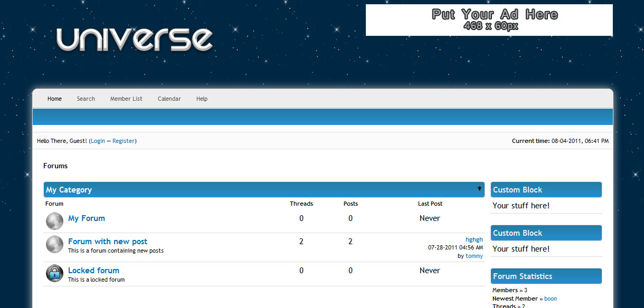Click the padlock icon for Locked forum
The width and height of the screenshot is (644, 308).
pos(54,273)
